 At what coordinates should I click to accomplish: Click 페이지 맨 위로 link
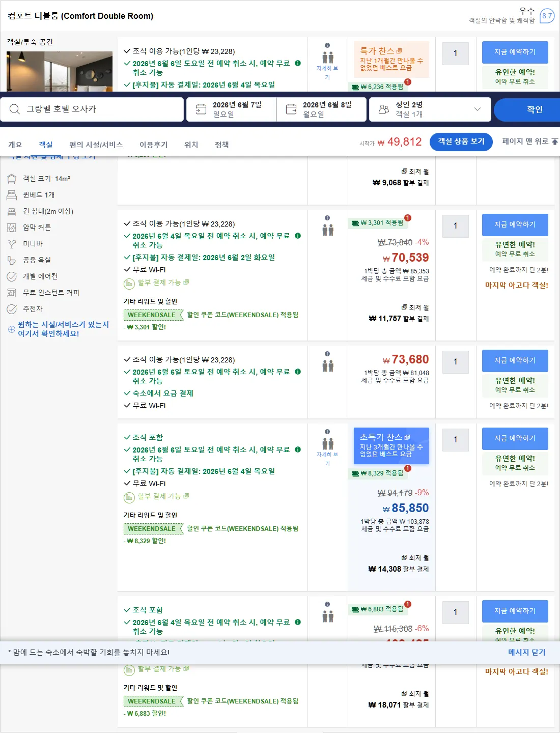525,141
